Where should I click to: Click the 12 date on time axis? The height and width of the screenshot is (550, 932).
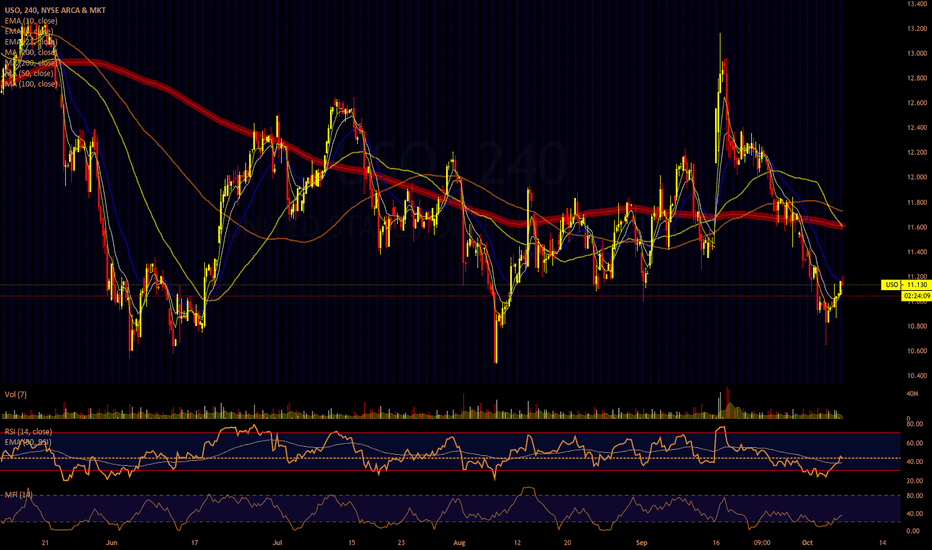click(x=517, y=542)
